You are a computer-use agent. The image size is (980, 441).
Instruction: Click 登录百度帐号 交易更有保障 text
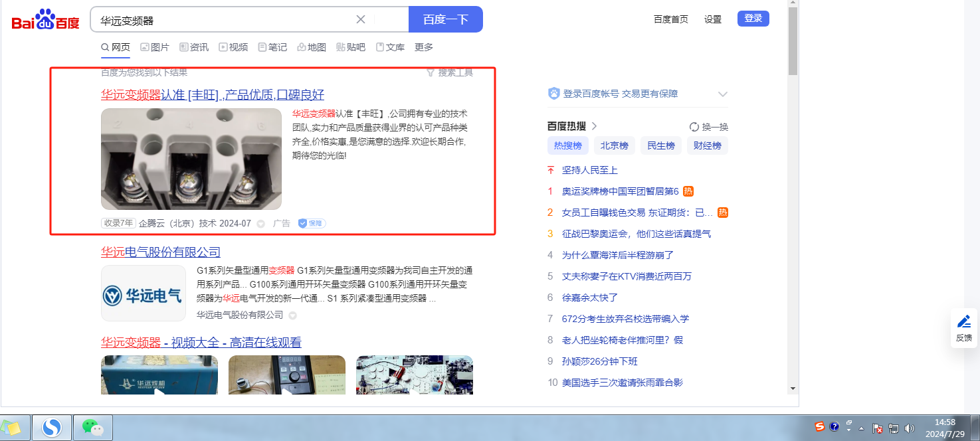point(621,94)
